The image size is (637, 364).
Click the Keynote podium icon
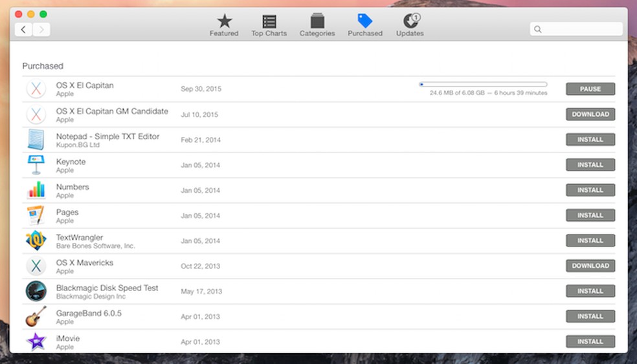click(36, 165)
